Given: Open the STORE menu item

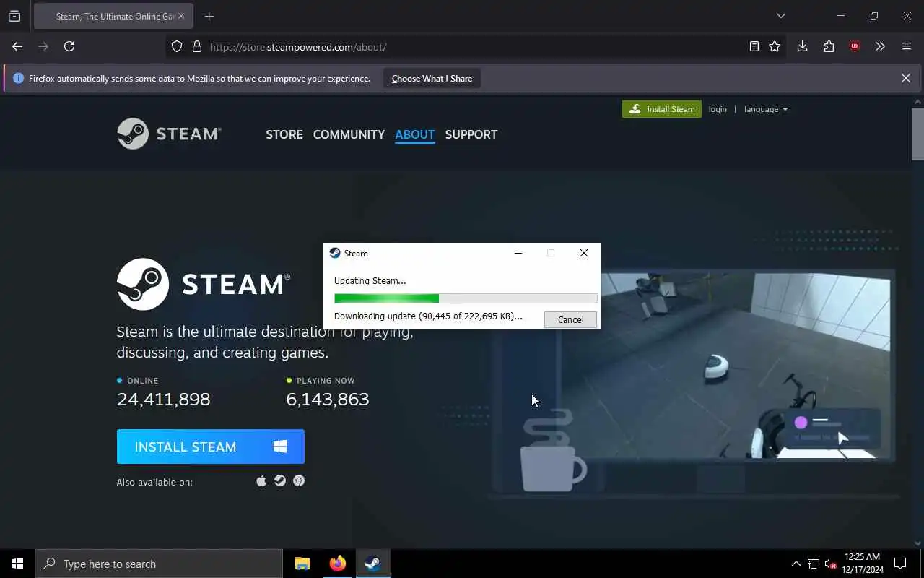Looking at the screenshot, I should (x=284, y=134).
